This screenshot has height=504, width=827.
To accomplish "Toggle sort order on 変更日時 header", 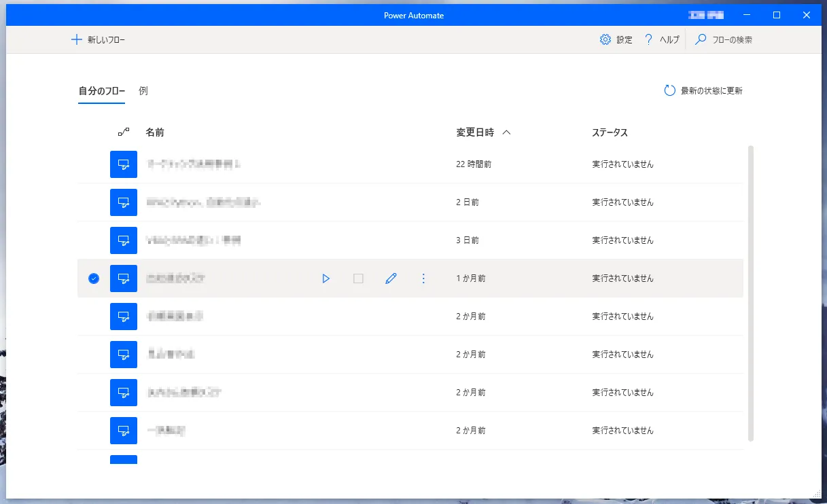I will (x=483, y=132).
